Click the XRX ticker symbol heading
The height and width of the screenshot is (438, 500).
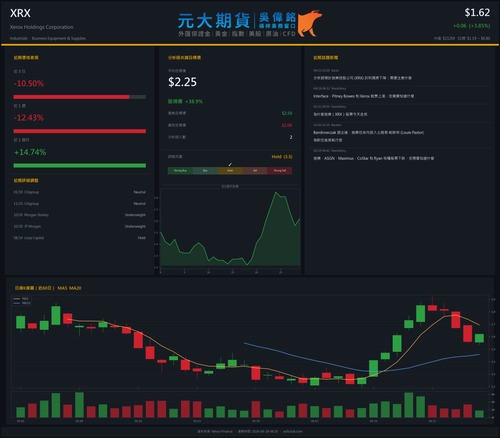point(20,13)
